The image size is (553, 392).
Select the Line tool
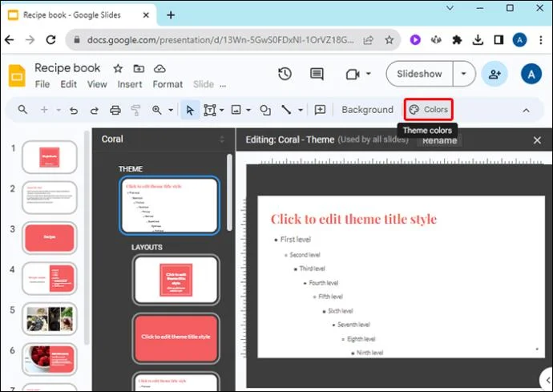coord(286,110)
